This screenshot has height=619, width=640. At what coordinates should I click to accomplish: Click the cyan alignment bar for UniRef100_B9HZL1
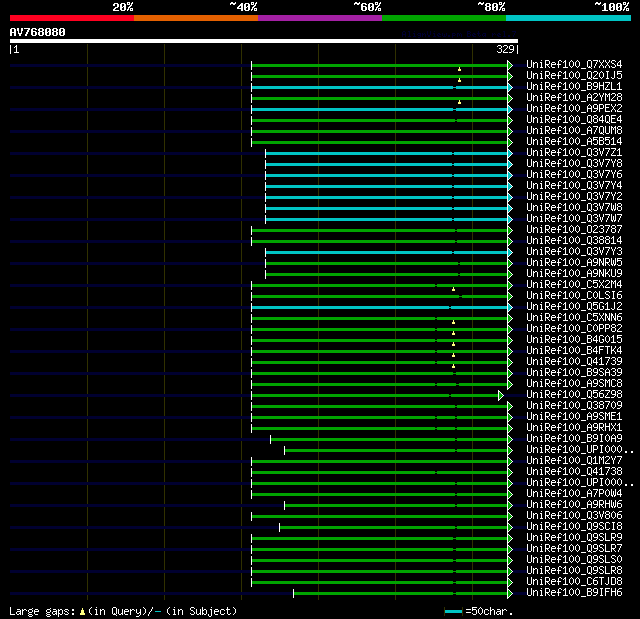(x=380, y=87)
